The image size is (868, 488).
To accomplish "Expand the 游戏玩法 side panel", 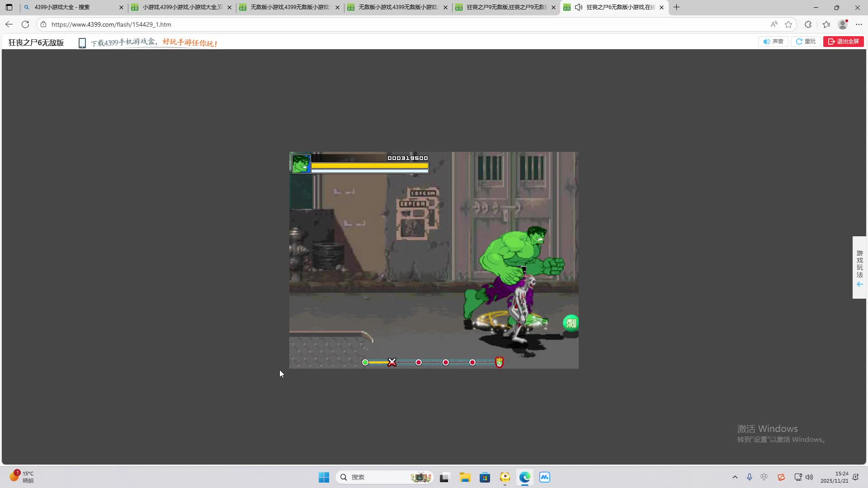I will pos(859,267).
